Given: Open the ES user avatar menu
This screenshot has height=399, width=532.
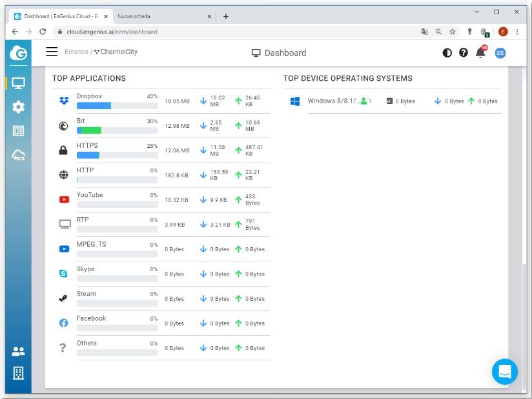Looking at the screenshot, I should point(500,53).
